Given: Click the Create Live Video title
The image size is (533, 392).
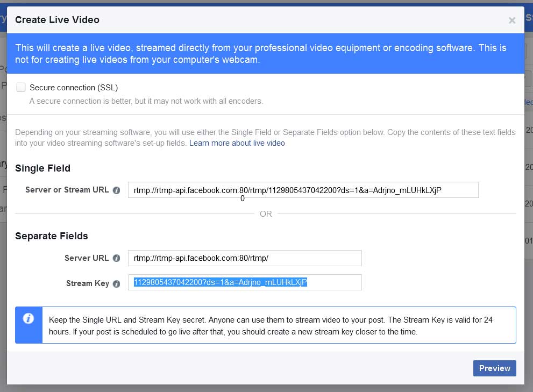Looking at the screenshot, I should (57, 20).
